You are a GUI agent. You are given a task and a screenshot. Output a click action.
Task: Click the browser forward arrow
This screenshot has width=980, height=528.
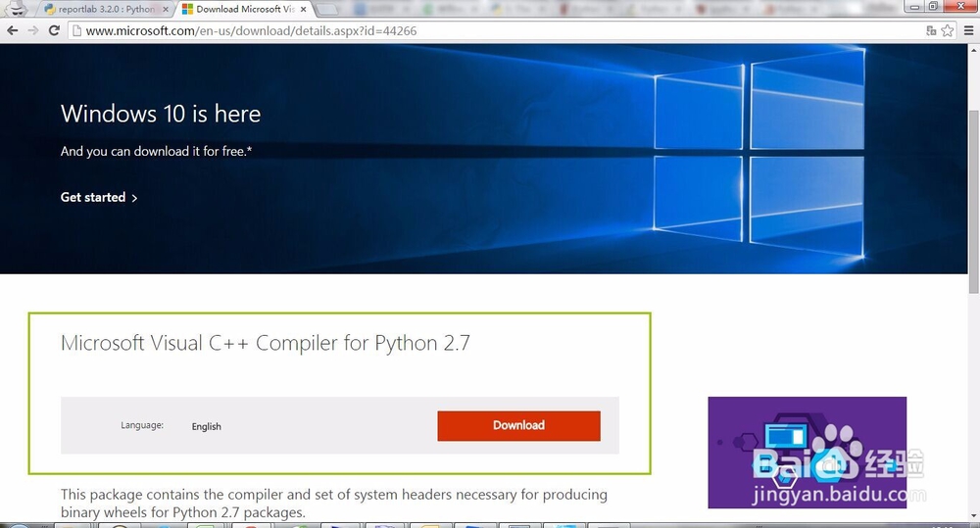[x=33, y=30]
